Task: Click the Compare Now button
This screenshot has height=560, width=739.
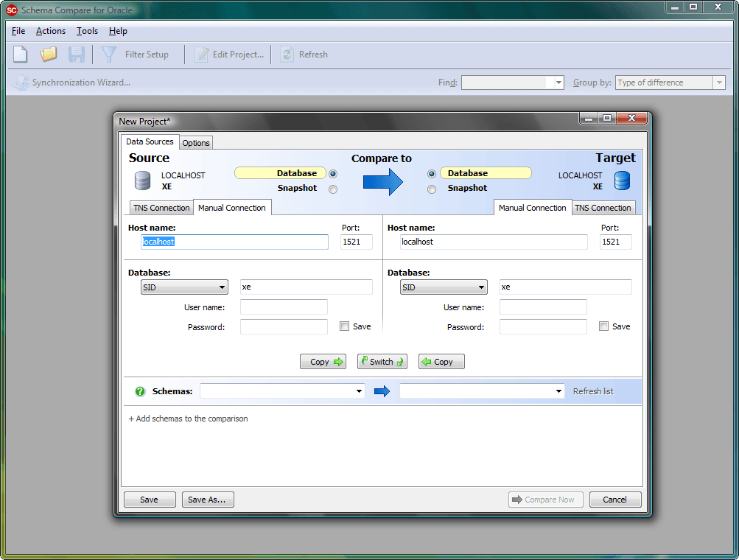Action: coord(546,500)
